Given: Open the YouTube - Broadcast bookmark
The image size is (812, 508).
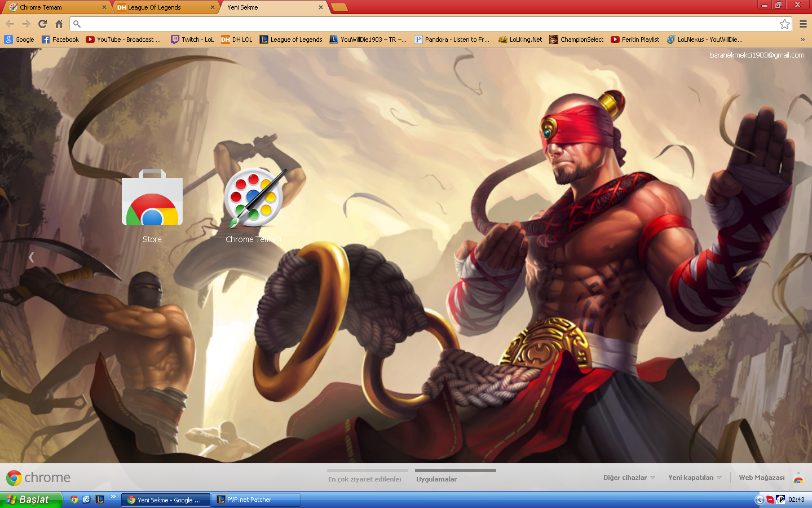Looking at the screenshot, I should 123,40.
